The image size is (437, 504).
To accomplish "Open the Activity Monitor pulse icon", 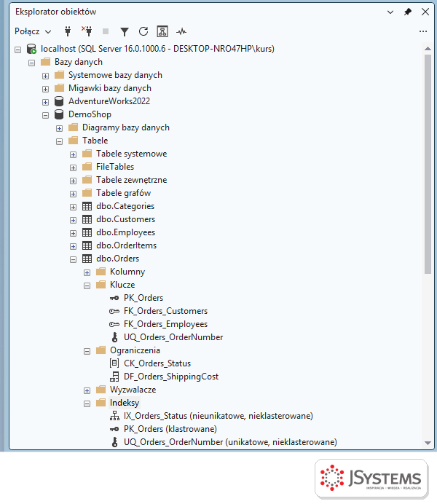I will [x=181, y=31].
